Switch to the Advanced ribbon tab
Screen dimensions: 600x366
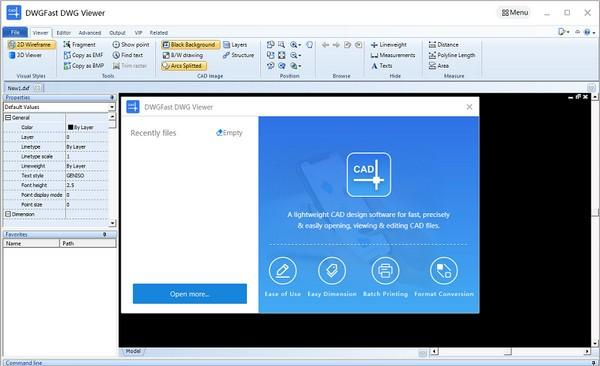pos(90,33)
